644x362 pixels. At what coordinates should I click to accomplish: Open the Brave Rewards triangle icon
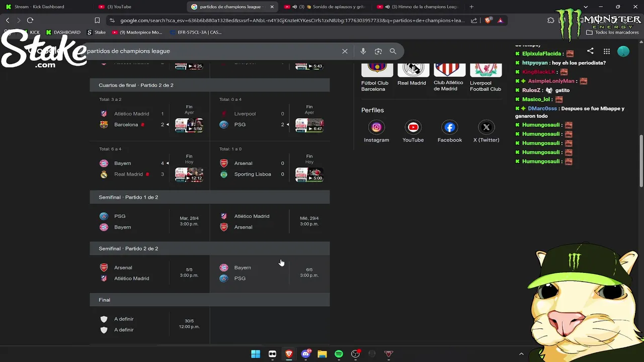pyautogui.click(x=500, y=20)
